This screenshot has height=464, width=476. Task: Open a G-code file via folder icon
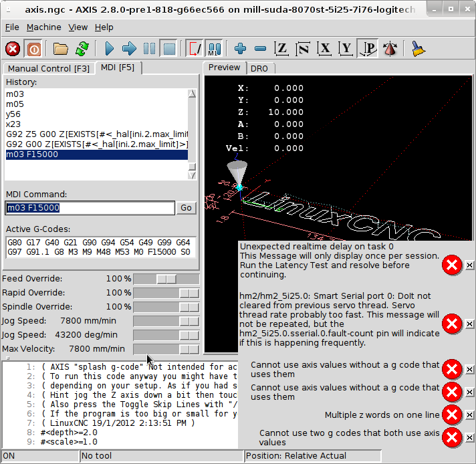click(60, 49)
